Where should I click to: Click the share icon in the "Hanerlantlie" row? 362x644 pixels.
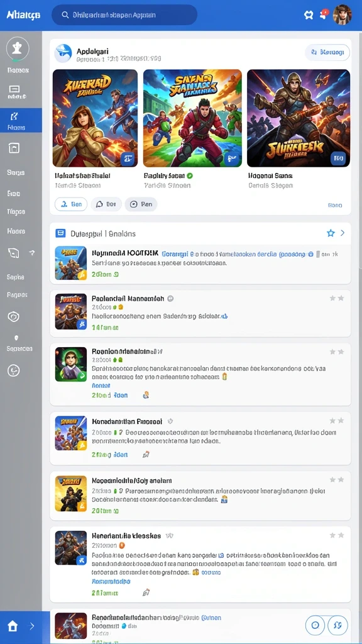[x=145, y=592]
